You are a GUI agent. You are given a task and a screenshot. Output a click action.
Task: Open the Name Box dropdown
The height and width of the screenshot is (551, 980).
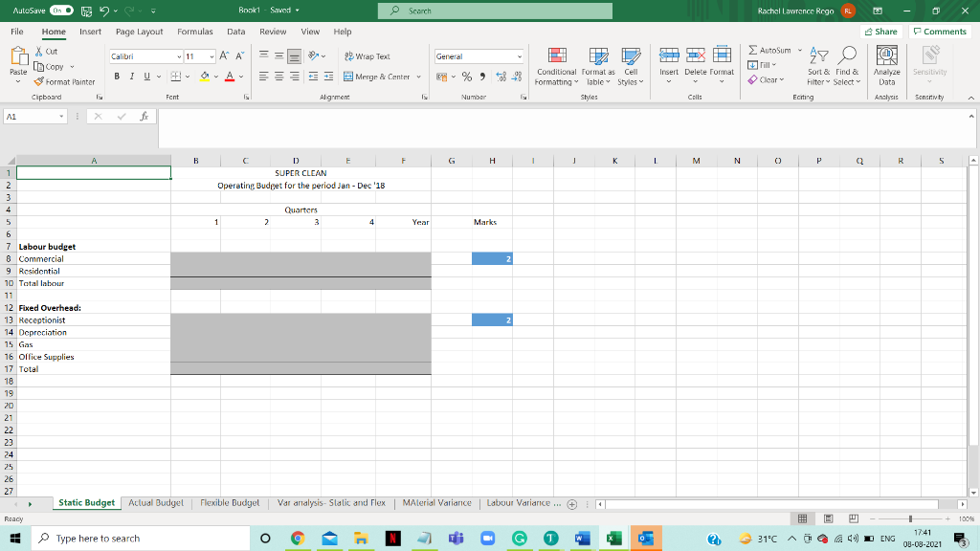tap(61, 116)
